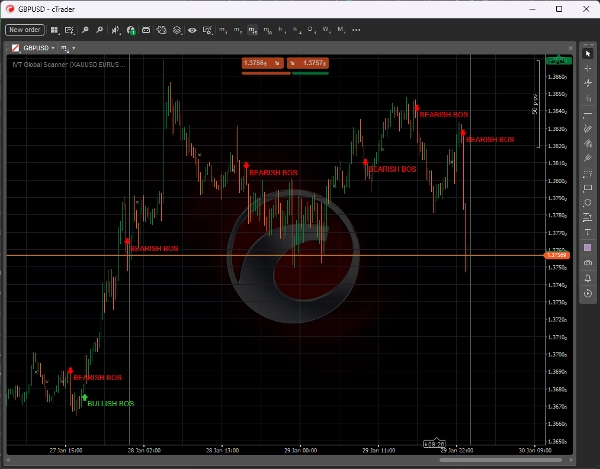Select the h4 timeframe
600x469 pixels.
click(297, 30)
